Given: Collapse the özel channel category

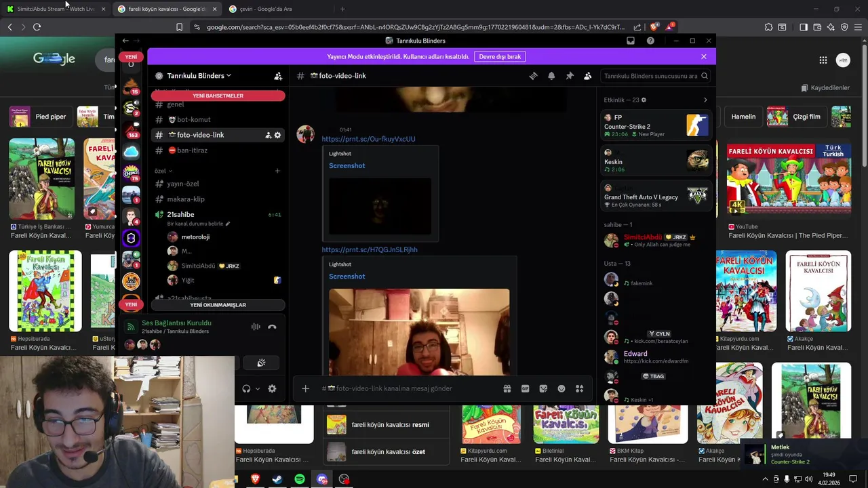Looking at the screenshot, I should click(163, 171).
